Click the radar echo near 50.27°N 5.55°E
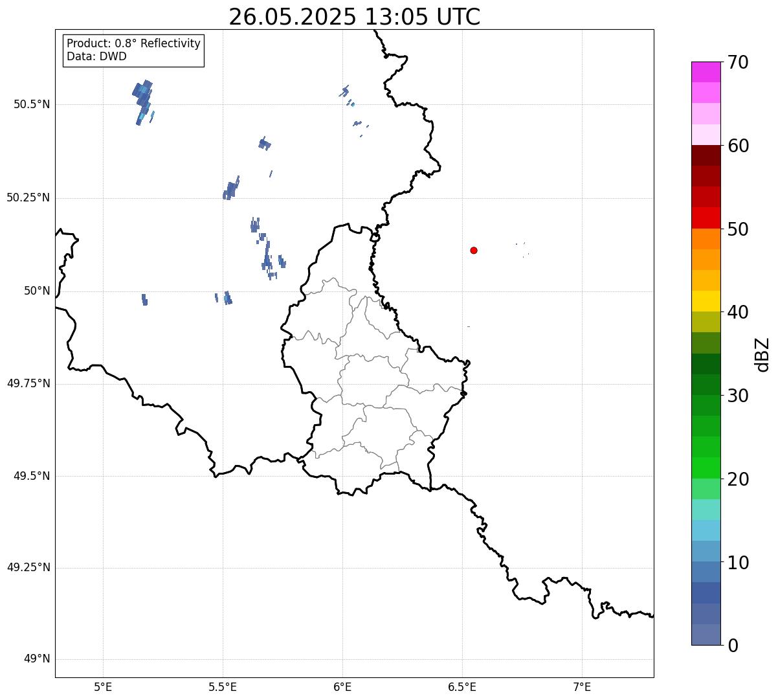This screenshot has height=700, width=778. pos(231,188)
